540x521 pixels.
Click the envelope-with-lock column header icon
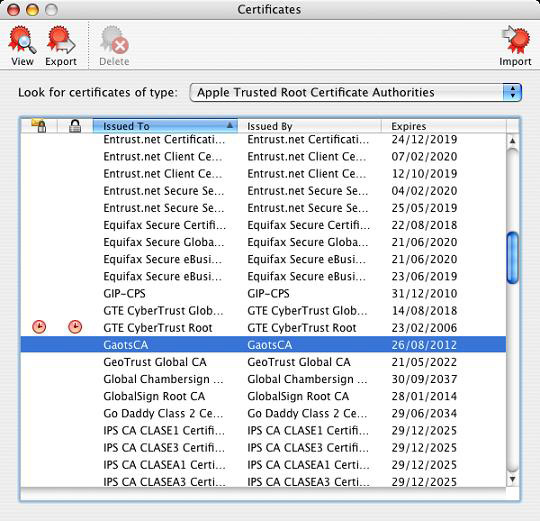39,126
